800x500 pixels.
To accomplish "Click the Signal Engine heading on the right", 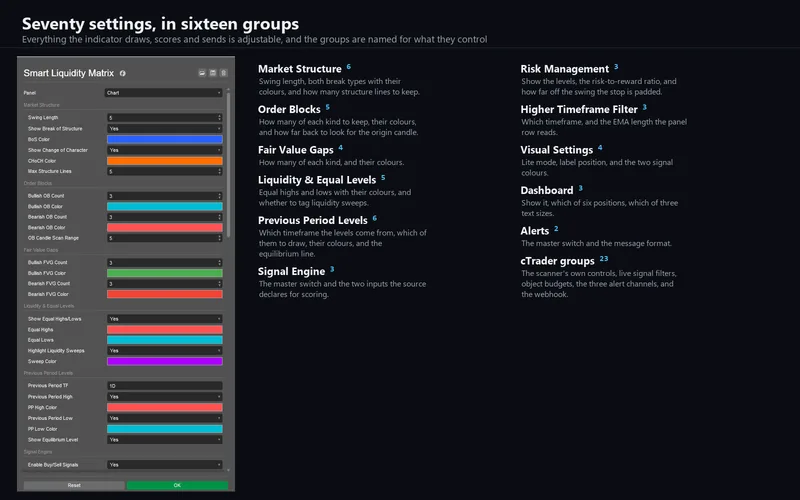I will pyautogui.click(x=291, y=271).
